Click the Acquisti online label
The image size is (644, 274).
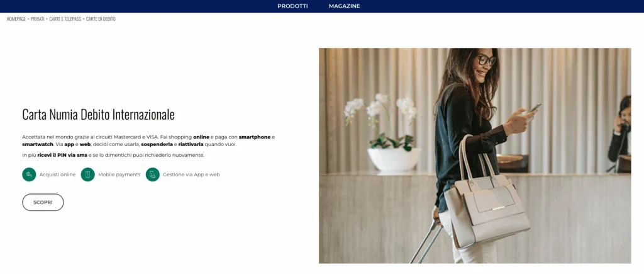(x=57, y=174)
